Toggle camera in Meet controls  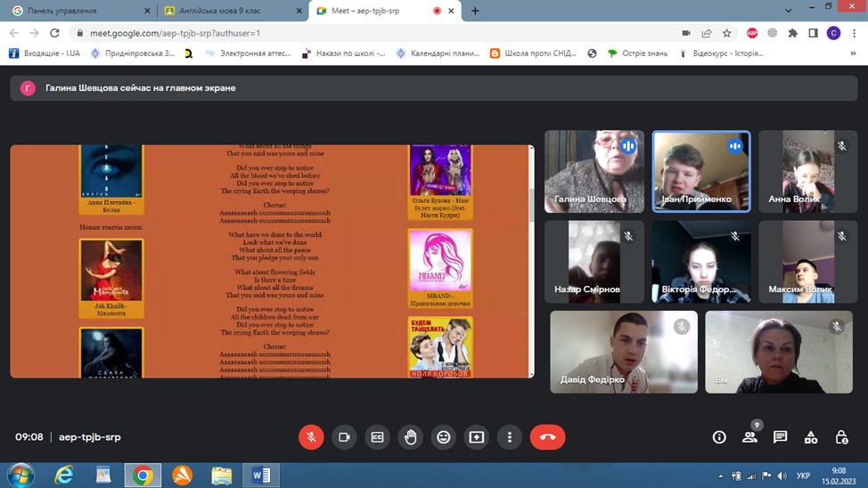344,437
